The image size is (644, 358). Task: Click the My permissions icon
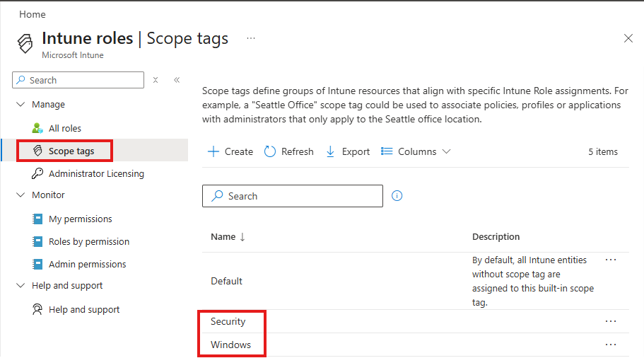tap(38, 219)
